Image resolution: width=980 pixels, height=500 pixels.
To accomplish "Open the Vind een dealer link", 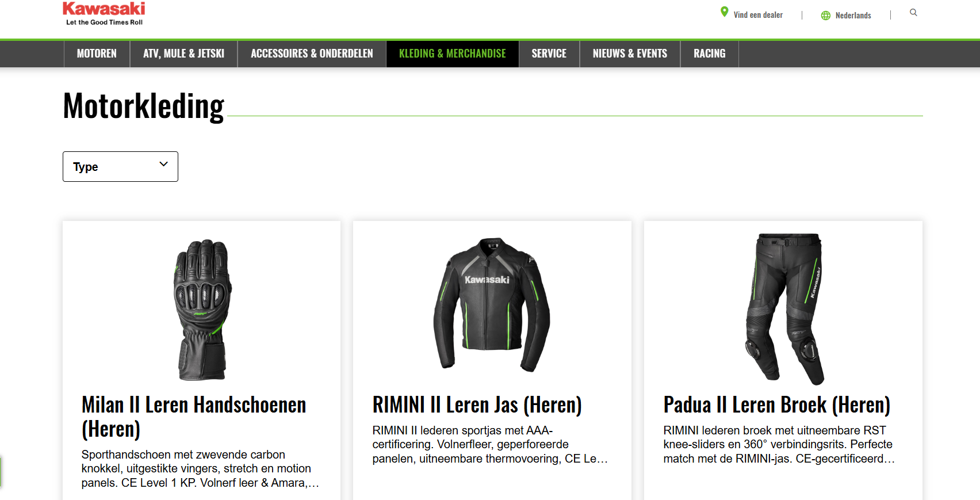I will (758, 15).
